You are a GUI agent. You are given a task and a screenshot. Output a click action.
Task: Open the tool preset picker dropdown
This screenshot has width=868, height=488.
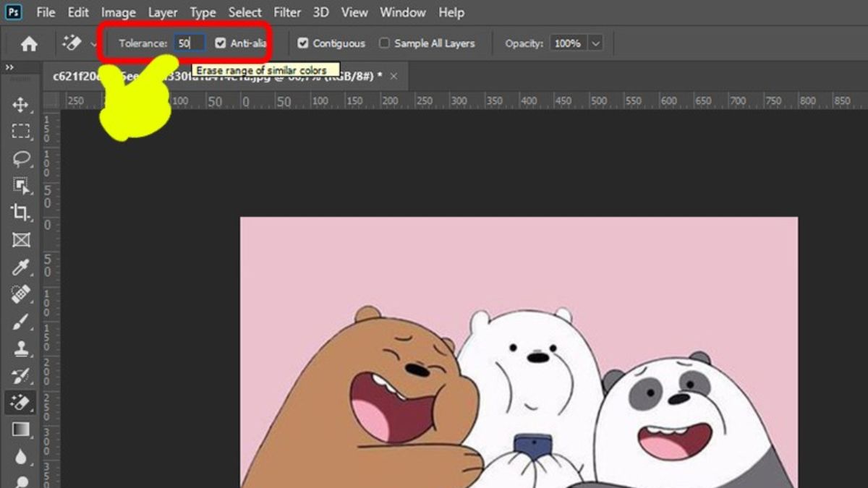coord(93,44)
